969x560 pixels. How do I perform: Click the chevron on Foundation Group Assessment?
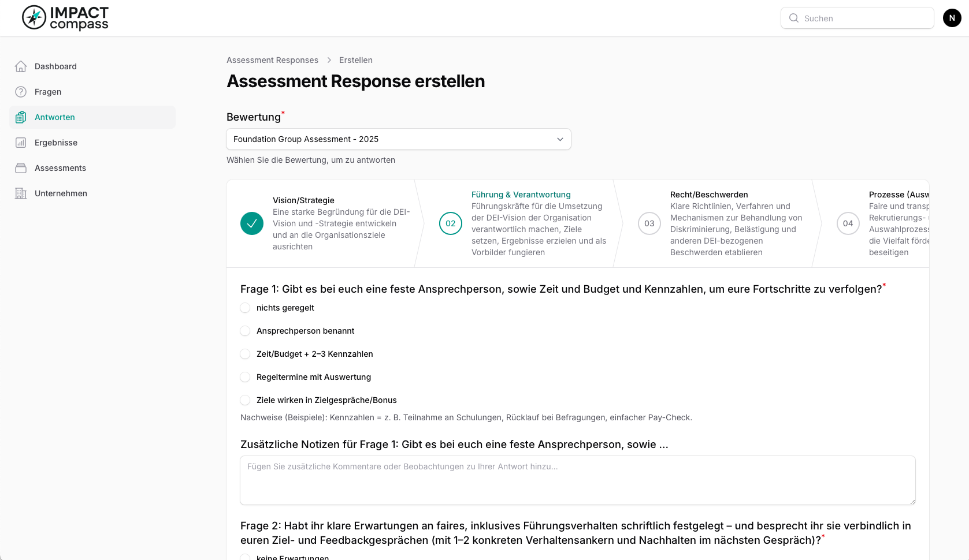click(x=559, y=139)
